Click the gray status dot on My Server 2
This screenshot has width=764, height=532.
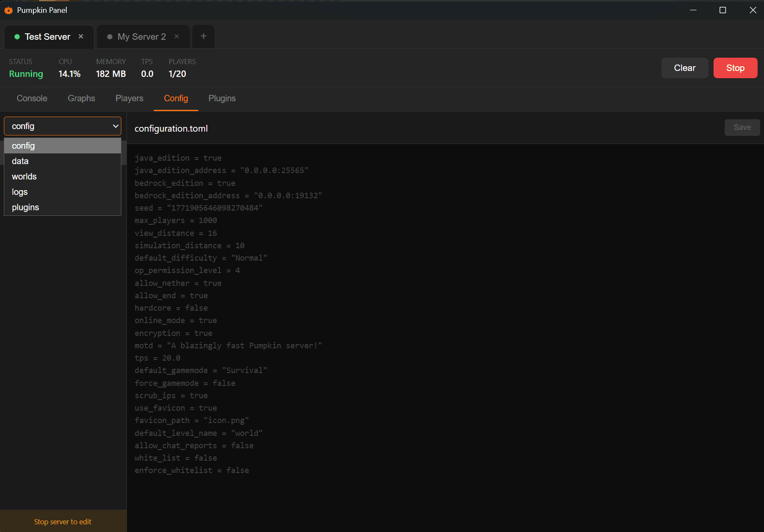[110, 37]
